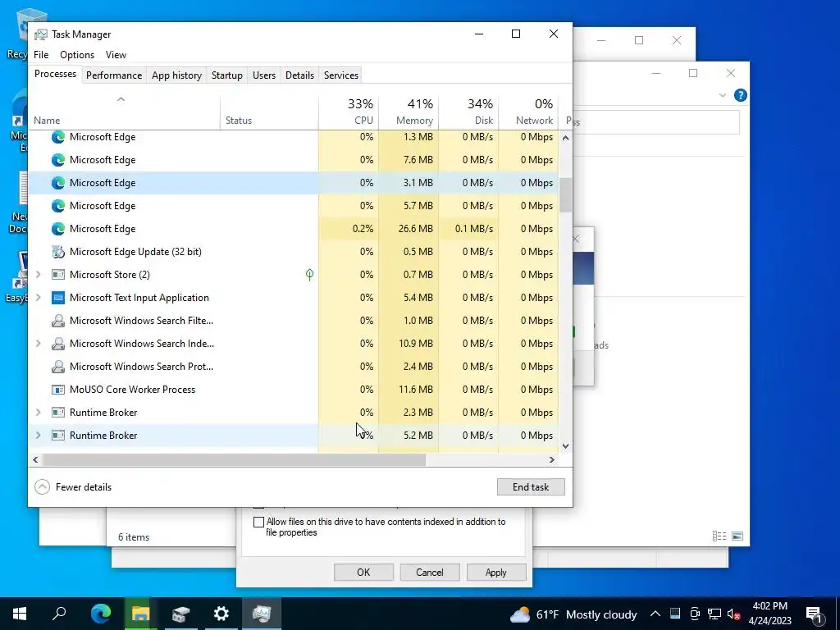This screenshot has height=630, width=840.
Task: Click the Microsoft Windows Search Indexer icon
Action: coord(58,344)
